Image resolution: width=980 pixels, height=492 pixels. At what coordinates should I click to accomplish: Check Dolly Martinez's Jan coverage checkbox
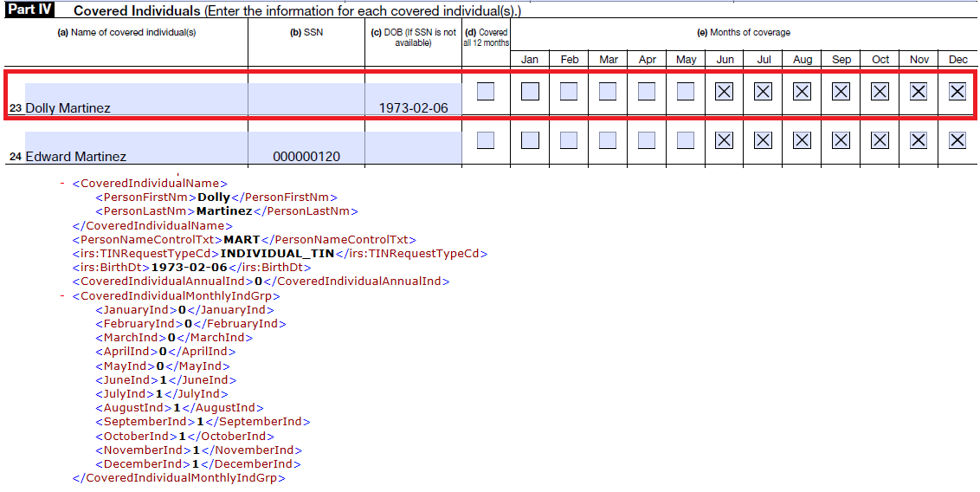click(530, 91)
